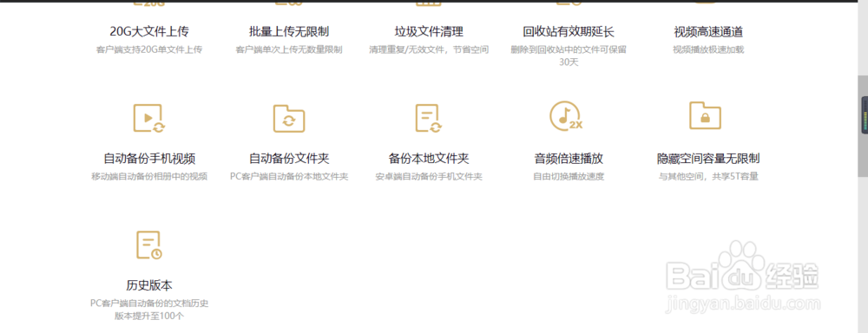Viewport: 868px width, 333px height.
Task: Click the backup local folder document icon
Action: pyautogui.click(x=429, y=119)
